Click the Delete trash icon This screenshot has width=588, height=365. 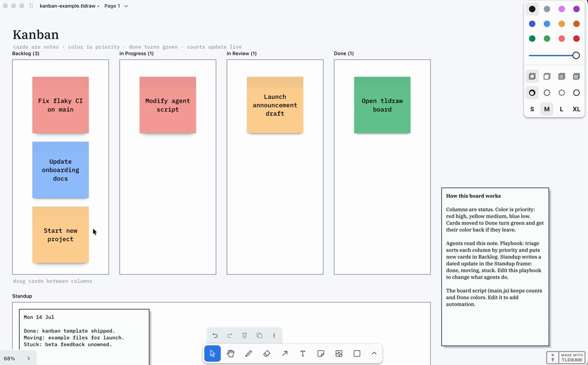coord(244,336)
